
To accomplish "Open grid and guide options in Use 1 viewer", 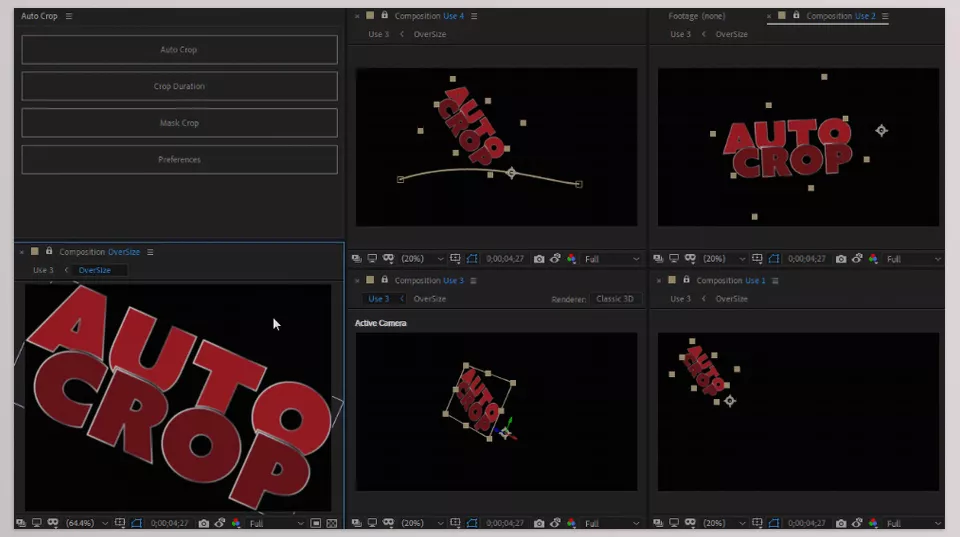I will 757,523.
